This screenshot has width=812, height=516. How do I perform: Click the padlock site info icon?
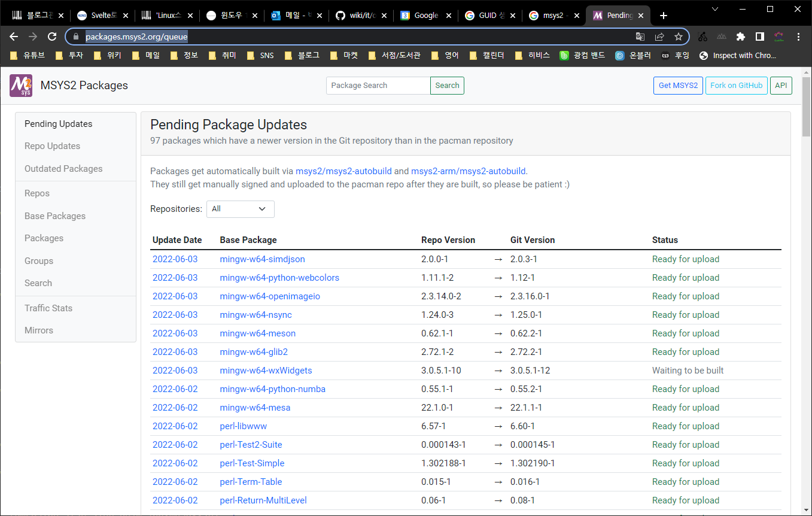tap(75, 37)
